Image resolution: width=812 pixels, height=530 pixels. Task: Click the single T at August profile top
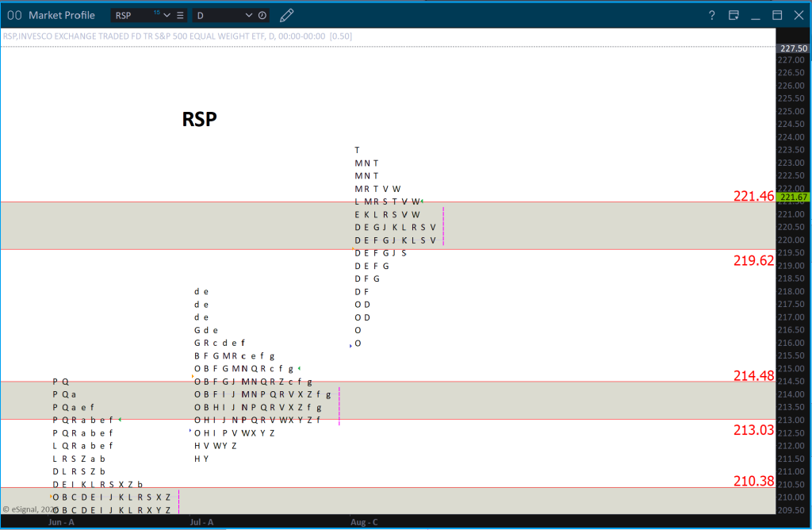[x=357, y=150]
